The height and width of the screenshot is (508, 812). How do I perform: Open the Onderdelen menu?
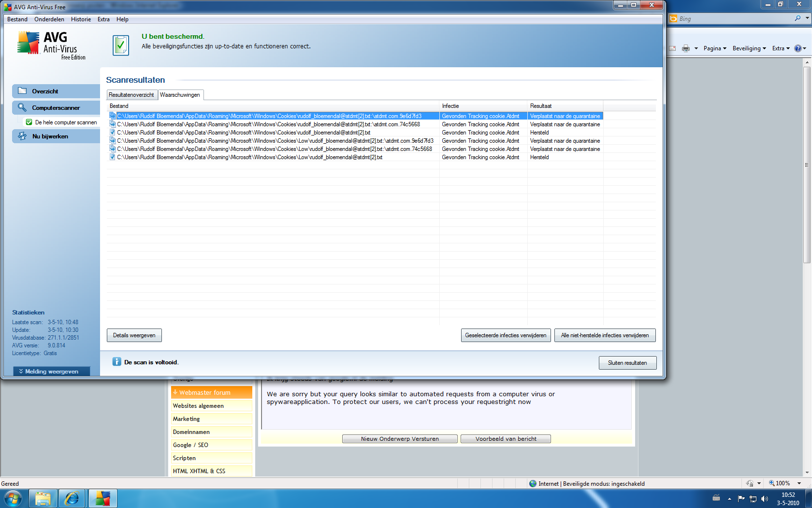(49, 19)
